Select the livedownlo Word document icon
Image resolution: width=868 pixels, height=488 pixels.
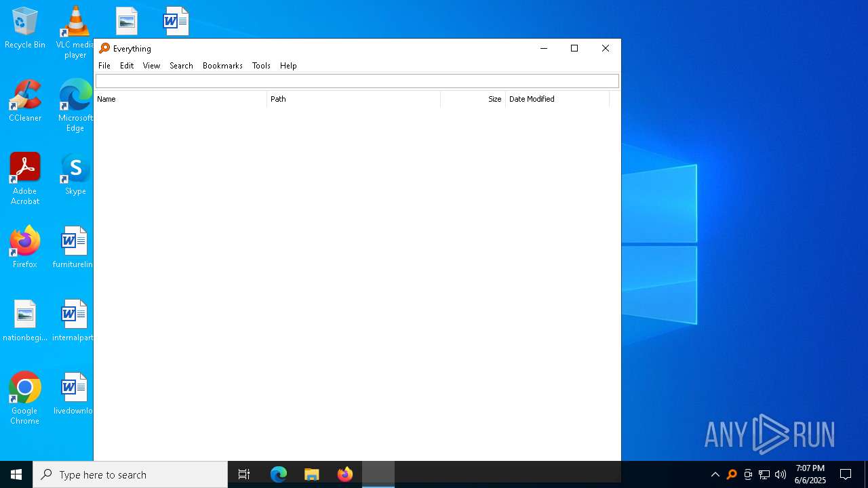pos(73,394)
